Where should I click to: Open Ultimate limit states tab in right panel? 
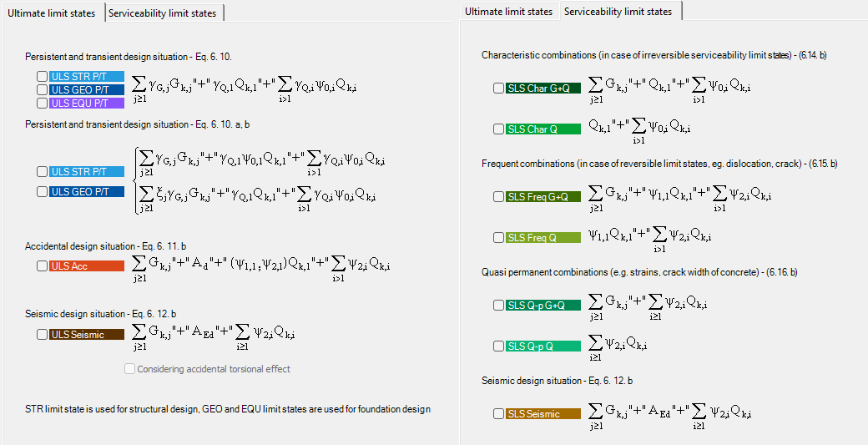pyautogui.click(x=508, y=12)
